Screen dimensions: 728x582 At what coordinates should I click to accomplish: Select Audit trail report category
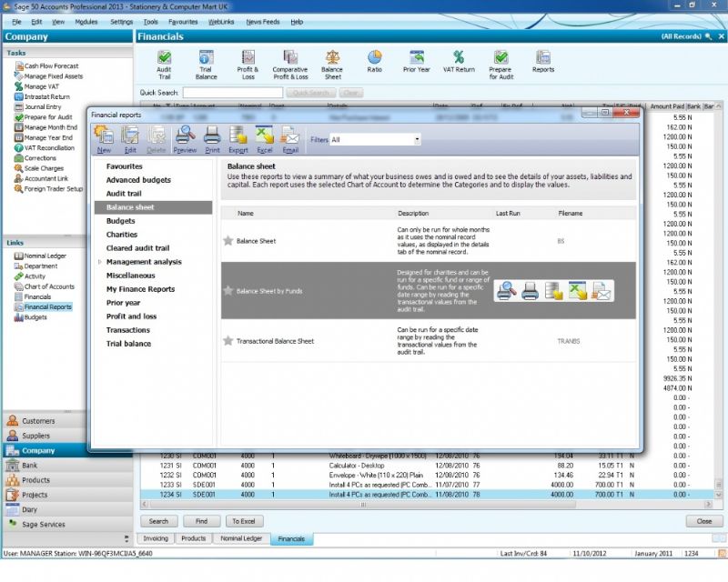tap(124, 194)
